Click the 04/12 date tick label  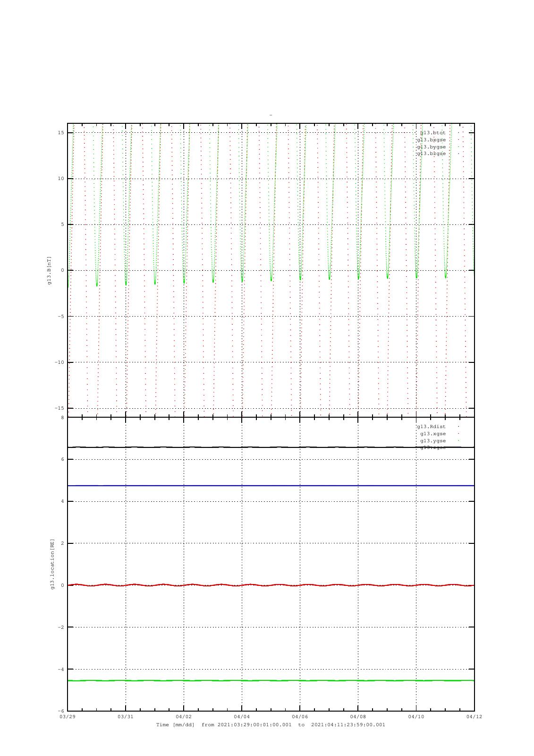(474, 717)
